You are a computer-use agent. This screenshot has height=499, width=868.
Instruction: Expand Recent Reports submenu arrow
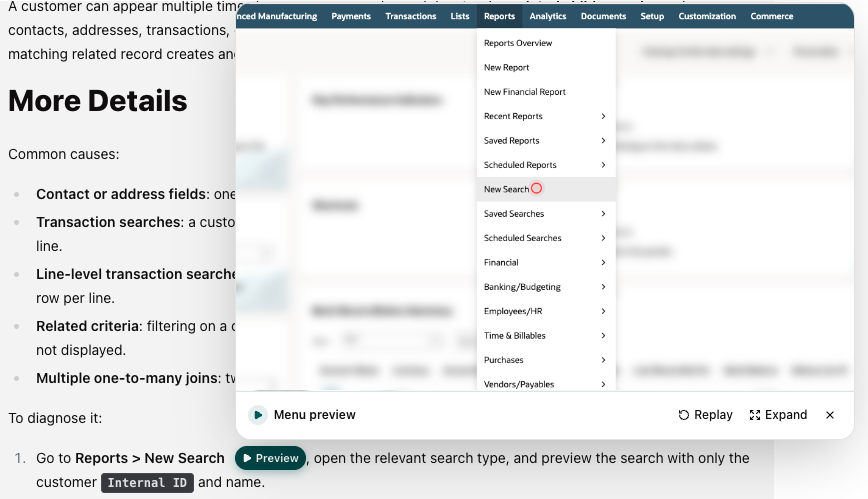[x=603, y=116]
